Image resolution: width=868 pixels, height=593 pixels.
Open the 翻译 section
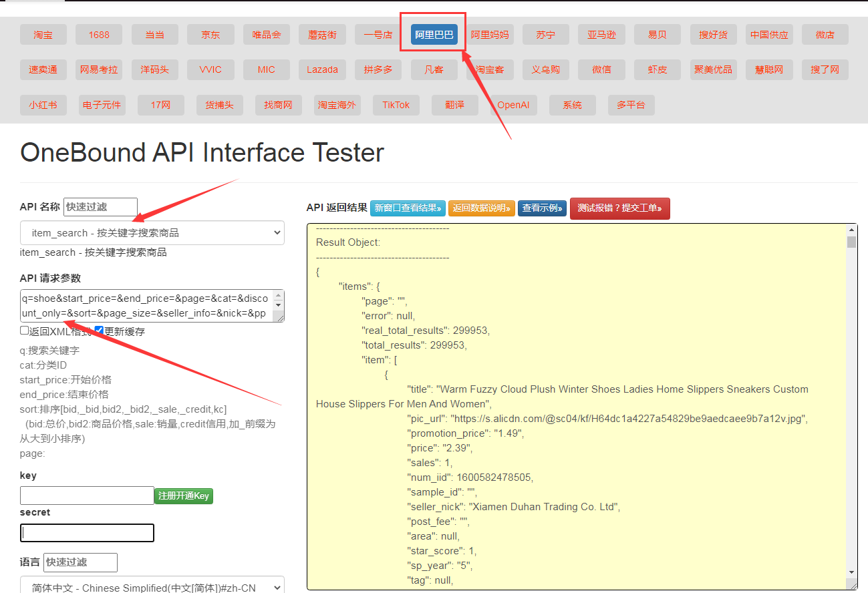tap(455, 105)
